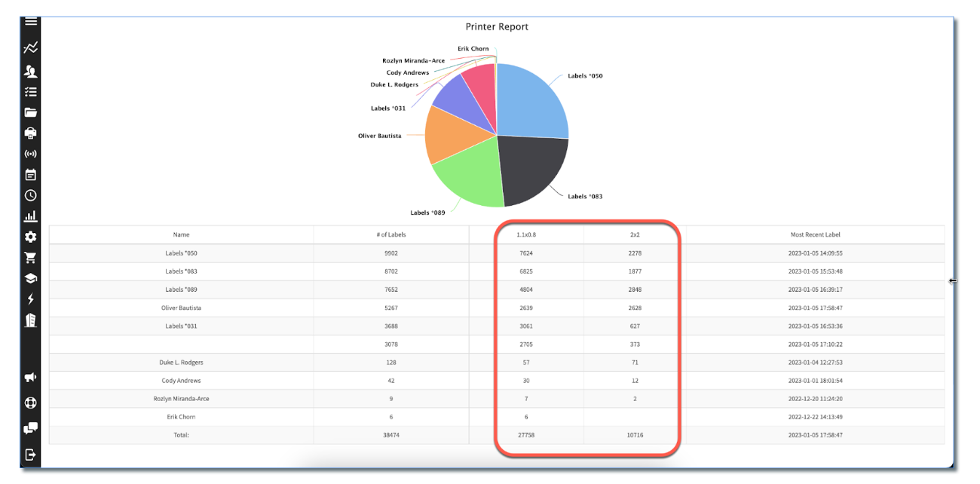Click the clock icon in the sidebar
The image size is (980, 484).
(31, 195)
